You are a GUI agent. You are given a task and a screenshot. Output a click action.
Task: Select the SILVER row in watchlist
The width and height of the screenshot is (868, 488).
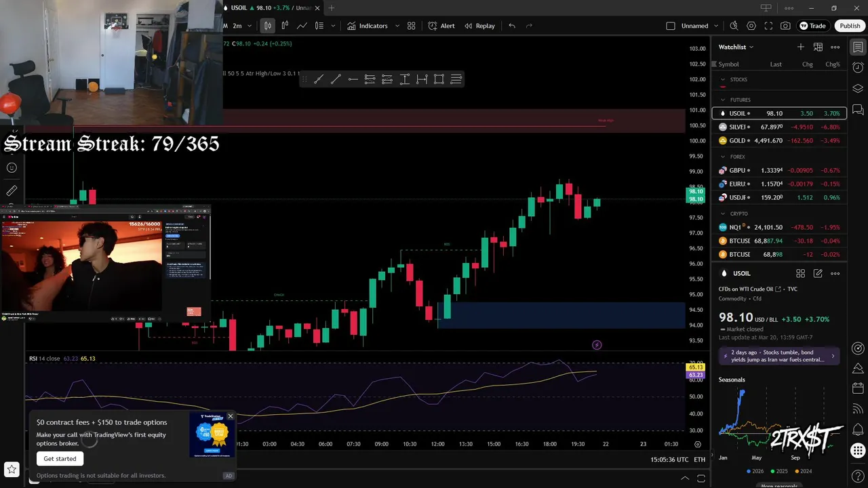779,127
